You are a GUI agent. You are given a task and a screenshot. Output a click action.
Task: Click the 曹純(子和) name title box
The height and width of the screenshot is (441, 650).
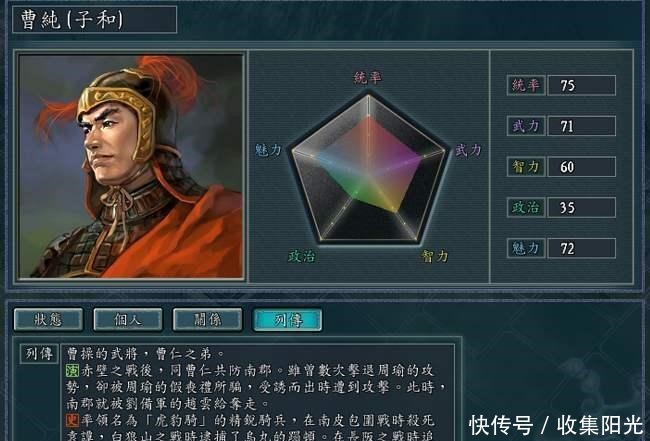95,19
